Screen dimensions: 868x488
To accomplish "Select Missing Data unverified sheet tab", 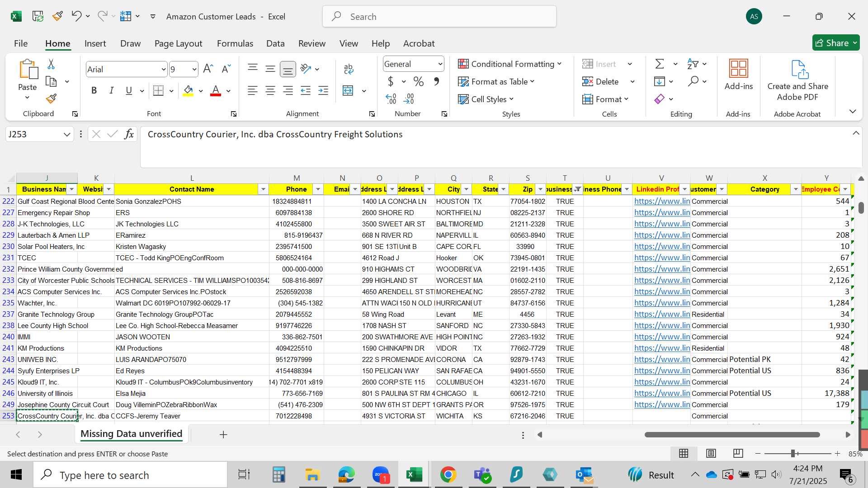I will tap(132, 434).
